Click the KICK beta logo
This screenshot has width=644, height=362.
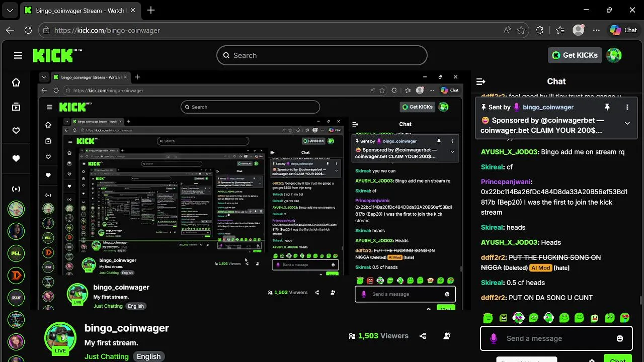[57, 55]
